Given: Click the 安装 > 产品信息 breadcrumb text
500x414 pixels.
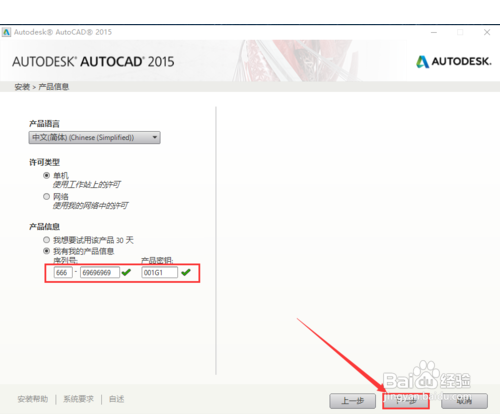Looking at the screenshot, I should (42, 87).
